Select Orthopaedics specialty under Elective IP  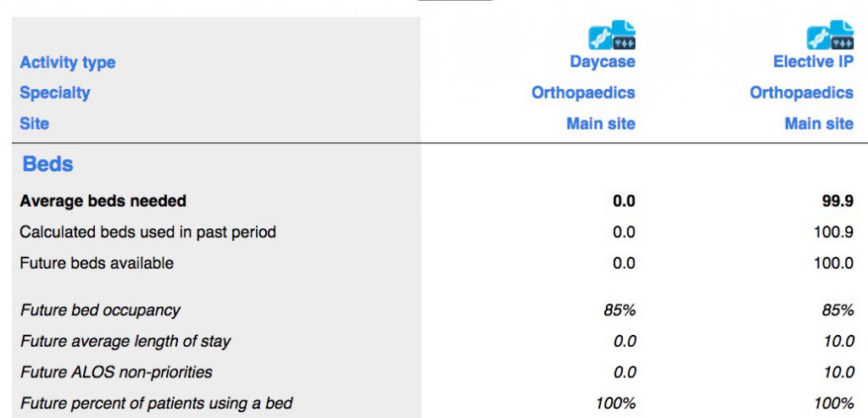tap(802, 92)
